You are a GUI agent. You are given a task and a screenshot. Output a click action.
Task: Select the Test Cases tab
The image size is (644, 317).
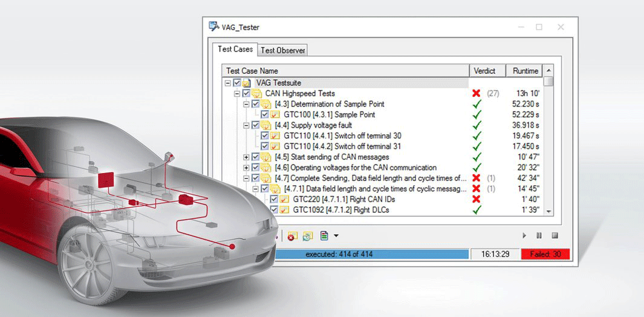pos(235,49)
